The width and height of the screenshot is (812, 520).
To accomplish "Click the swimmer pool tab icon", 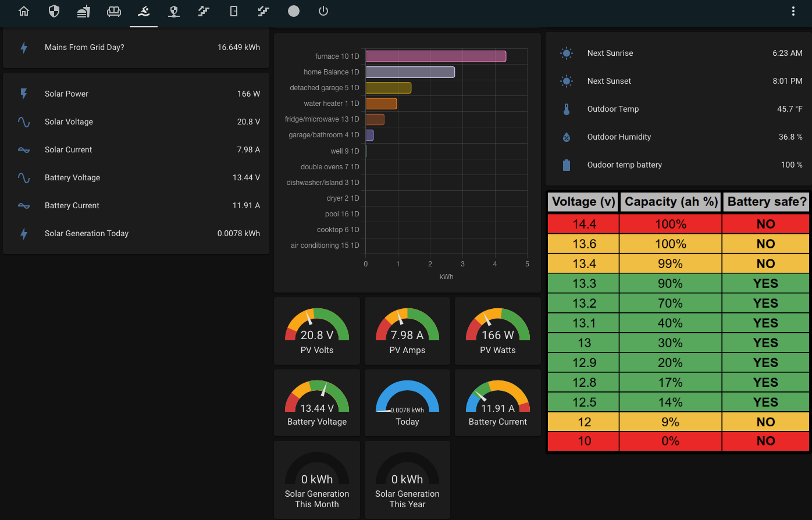I will click(144, 11).
